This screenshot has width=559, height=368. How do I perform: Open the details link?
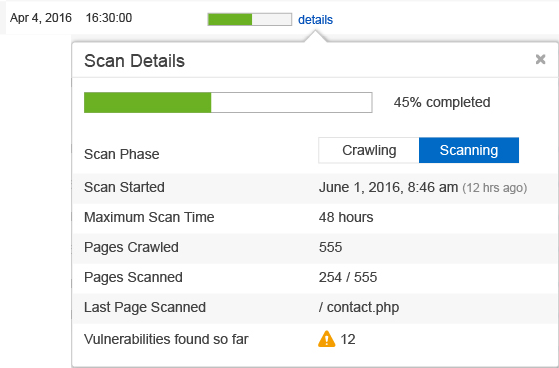tap(315, 20)
